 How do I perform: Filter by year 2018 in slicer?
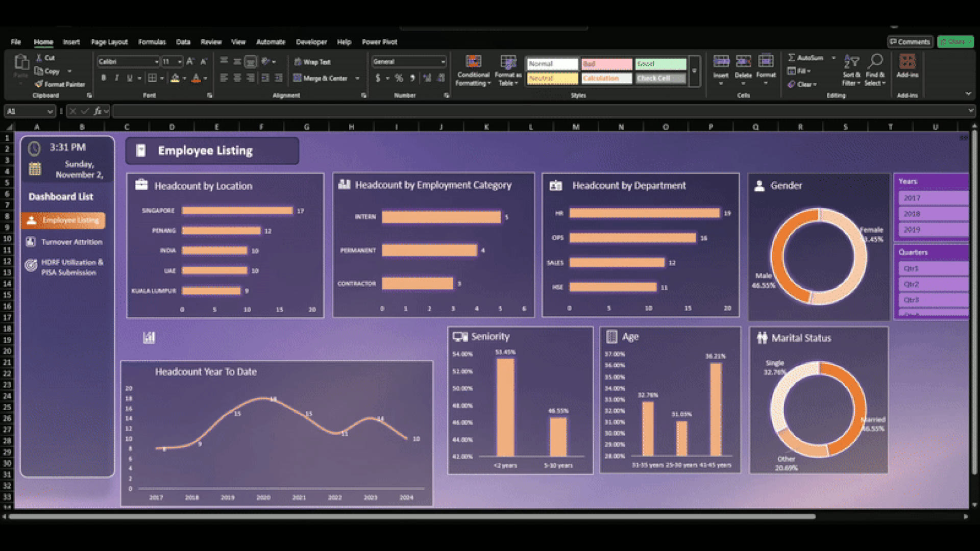point(934,214)
